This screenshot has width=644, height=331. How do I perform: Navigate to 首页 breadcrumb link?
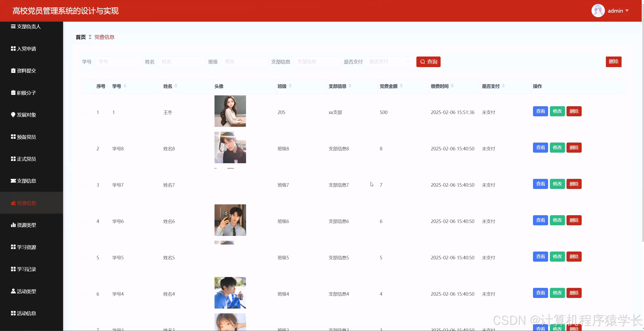pyautogui.click(x=80, y=37)
